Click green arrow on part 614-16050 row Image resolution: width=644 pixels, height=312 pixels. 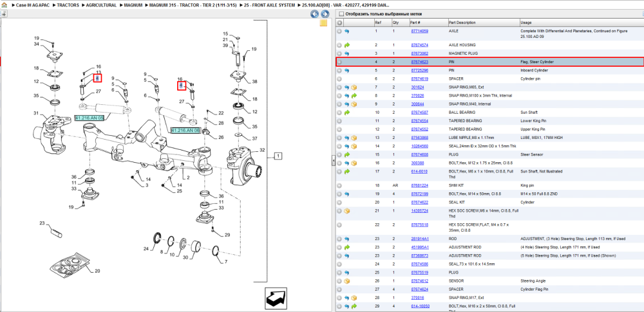click(x=354, y=306)
